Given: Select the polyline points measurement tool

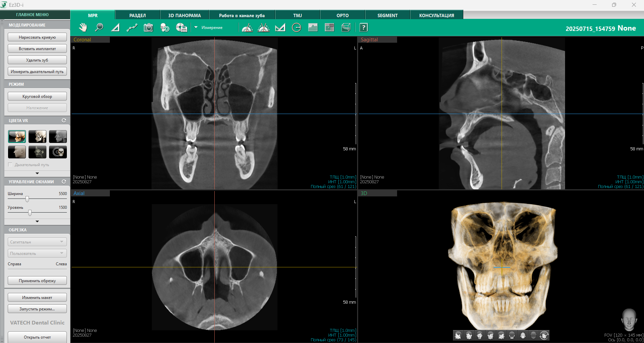Looking at the screenshot, I should tap(132, 28).
